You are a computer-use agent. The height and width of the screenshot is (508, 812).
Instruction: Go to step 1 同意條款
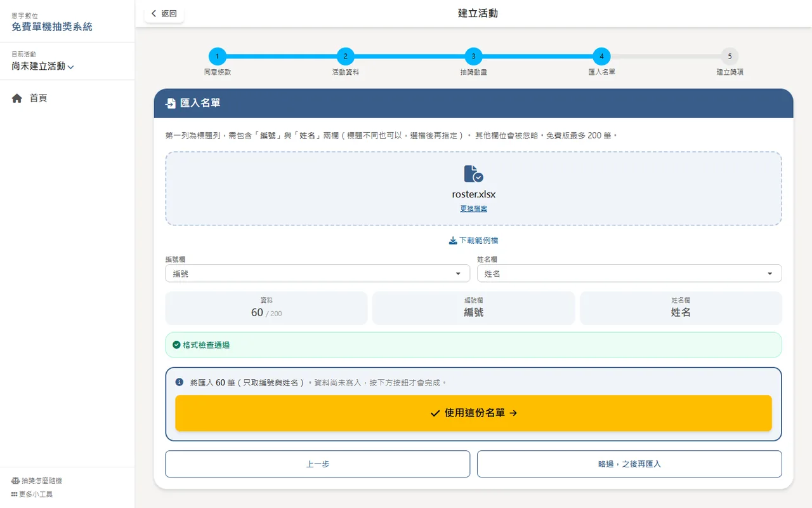click(217, 57)
